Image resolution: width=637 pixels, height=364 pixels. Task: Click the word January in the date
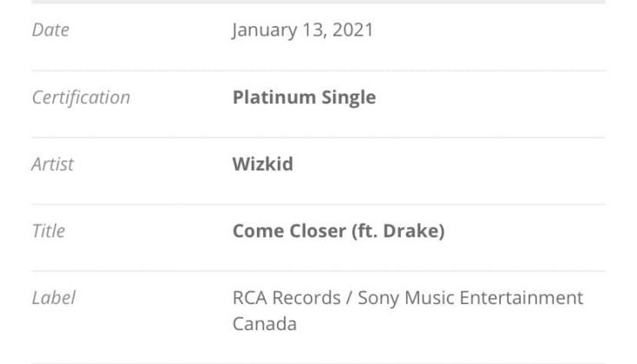263,30
